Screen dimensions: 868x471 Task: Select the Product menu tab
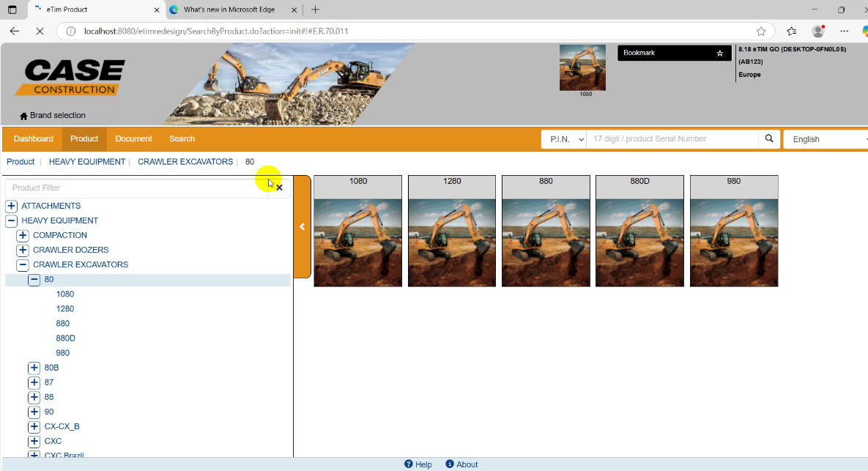coord(84,139)
